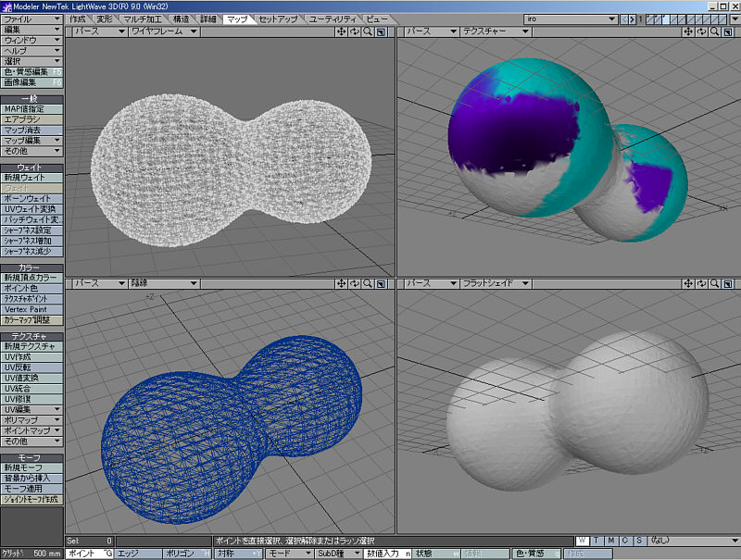Screen dimensions: 741x560
Task: Expand the ファイル menu dropdown
Action: coord(31,19)
